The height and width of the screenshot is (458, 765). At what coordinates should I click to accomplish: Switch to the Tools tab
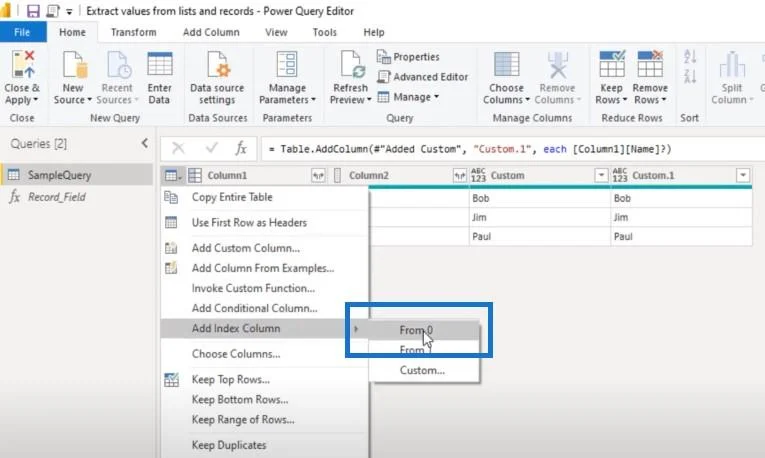click(x=324, y=32)
